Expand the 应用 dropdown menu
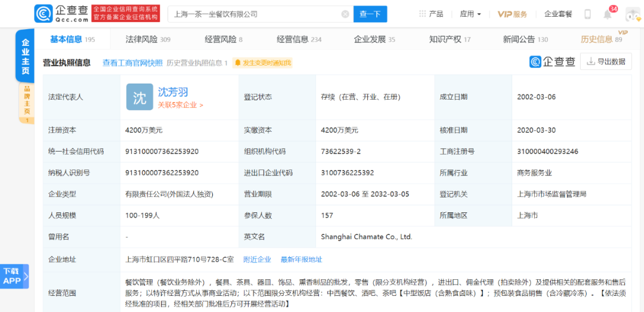 click(x=470, y=14)
